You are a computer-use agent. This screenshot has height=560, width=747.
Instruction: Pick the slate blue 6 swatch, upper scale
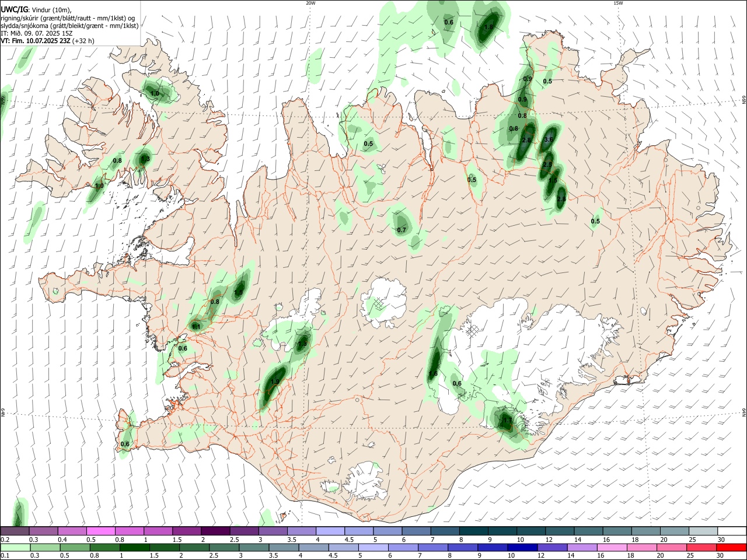pyautogui.click(x=416, y=531)
